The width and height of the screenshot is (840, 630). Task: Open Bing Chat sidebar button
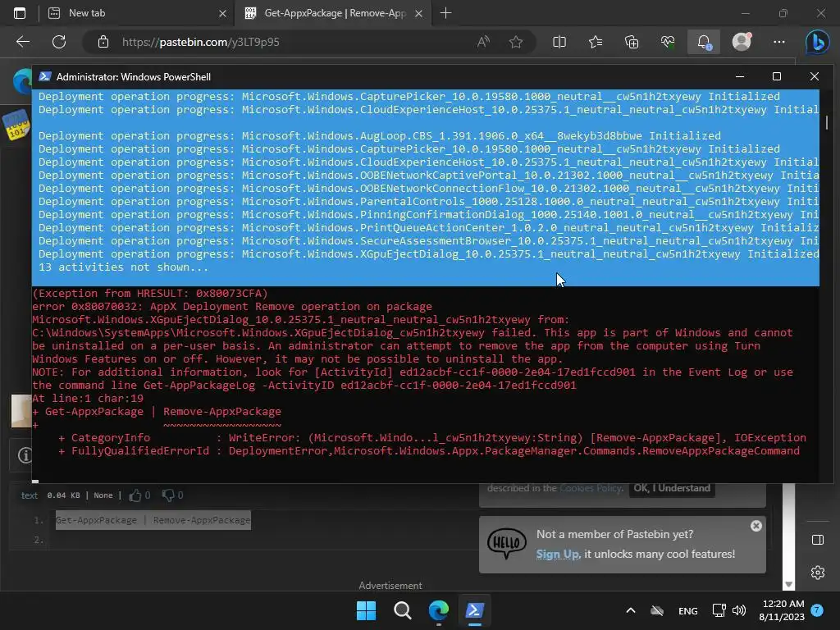[x=818, y=42]
